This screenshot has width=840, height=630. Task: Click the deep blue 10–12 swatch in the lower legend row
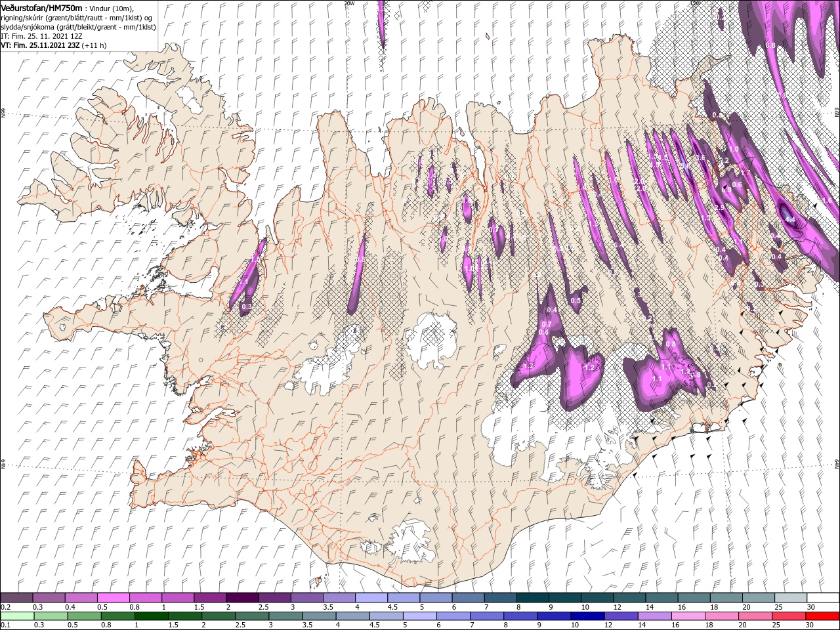tap(587, 616)
